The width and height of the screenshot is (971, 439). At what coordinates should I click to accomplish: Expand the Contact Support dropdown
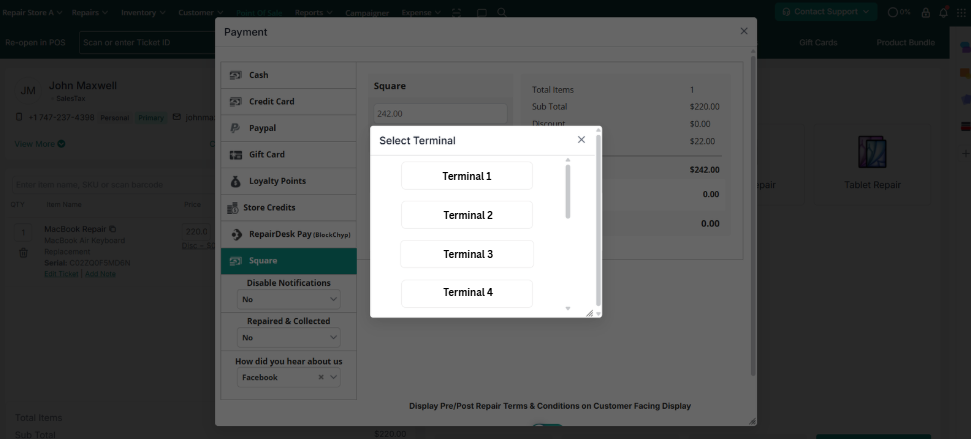point(825,12)
